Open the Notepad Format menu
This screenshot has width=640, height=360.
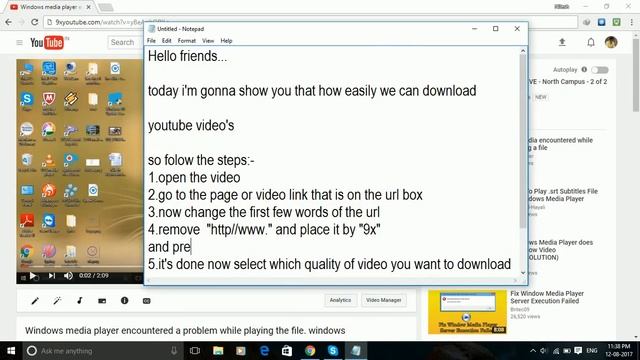[187, 41]
